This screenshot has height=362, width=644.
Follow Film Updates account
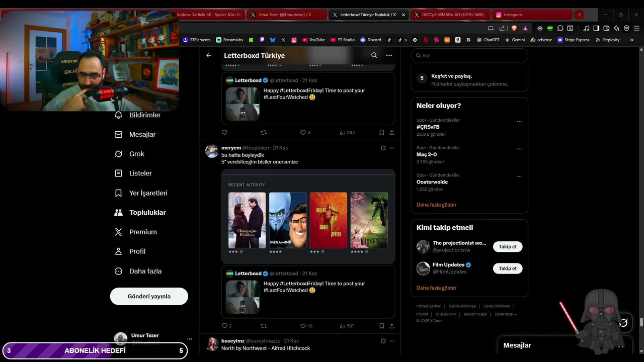(508, 268)
